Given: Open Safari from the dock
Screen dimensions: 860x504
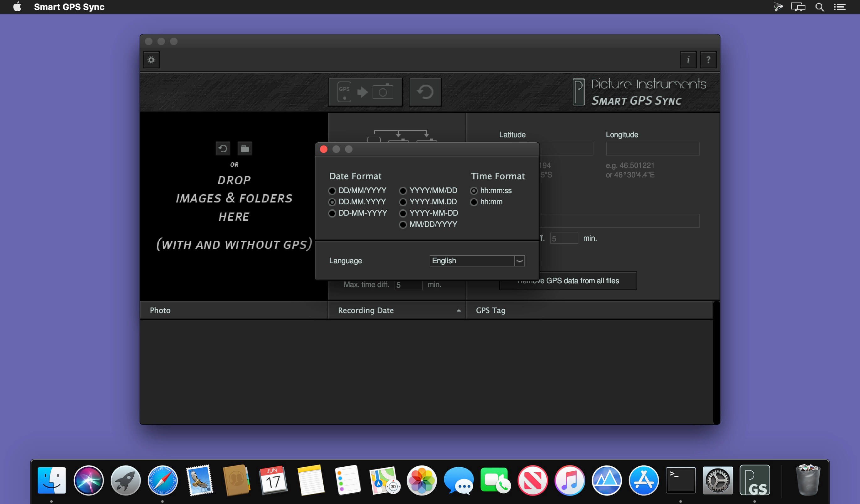Looking at the screenshot, I should 162,480.
